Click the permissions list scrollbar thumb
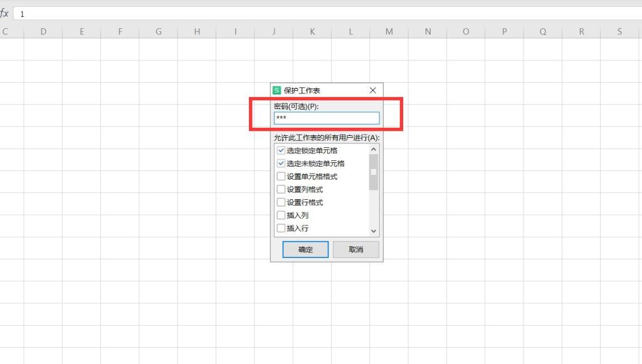Screen dimensions: 642x364 [x=374, y=172]
